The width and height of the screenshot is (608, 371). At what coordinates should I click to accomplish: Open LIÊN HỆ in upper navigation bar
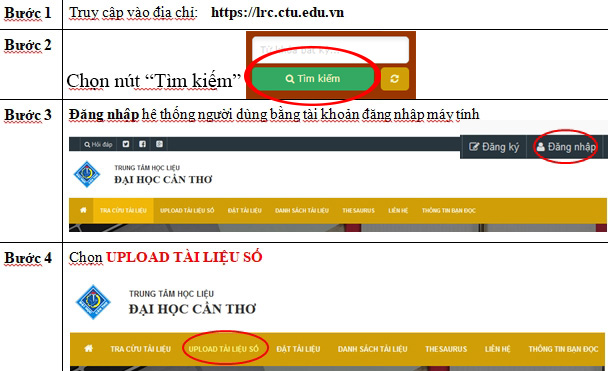(x=398, y=211)
